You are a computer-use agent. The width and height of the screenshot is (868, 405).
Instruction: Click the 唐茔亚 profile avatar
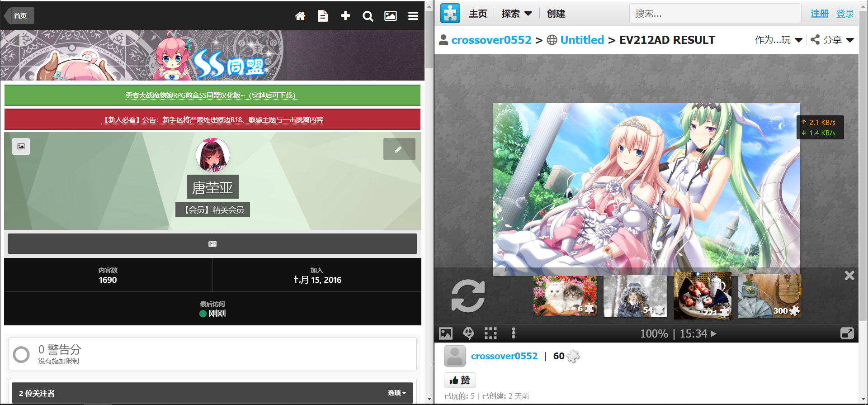pyautogui.click(x=212, y=155)
